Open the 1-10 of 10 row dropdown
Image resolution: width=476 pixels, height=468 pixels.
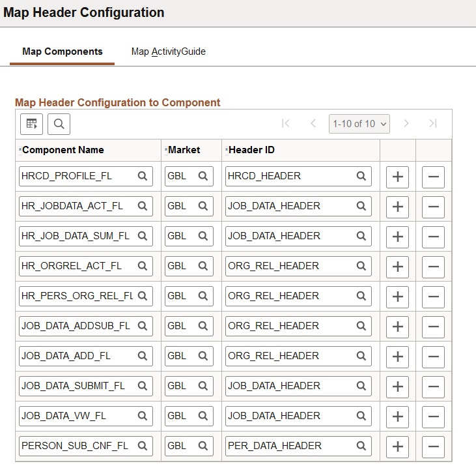[x=359, y=124]
